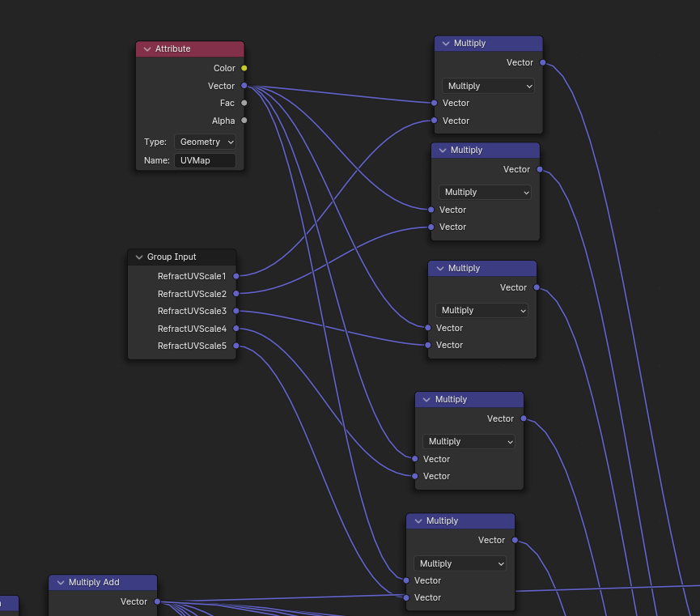Open the operation dropdown in the third Multiply node
This screenshot has height=616, width=700.
click(482, 310)
